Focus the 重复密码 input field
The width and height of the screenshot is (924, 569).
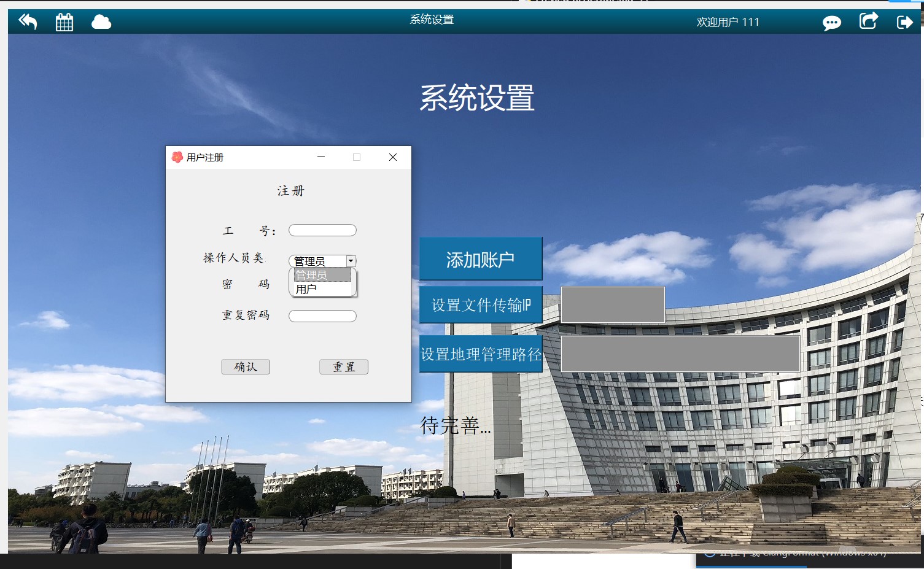tap(322, 316)
